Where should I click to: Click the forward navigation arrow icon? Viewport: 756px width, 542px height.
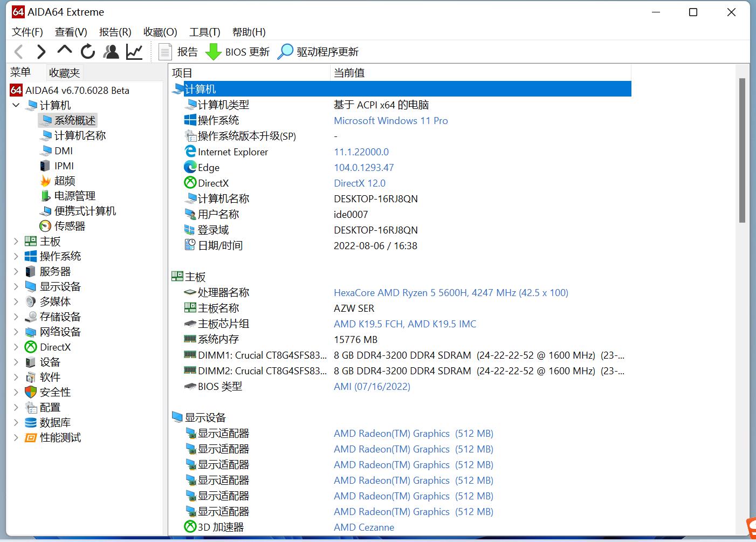coord(41,52)
